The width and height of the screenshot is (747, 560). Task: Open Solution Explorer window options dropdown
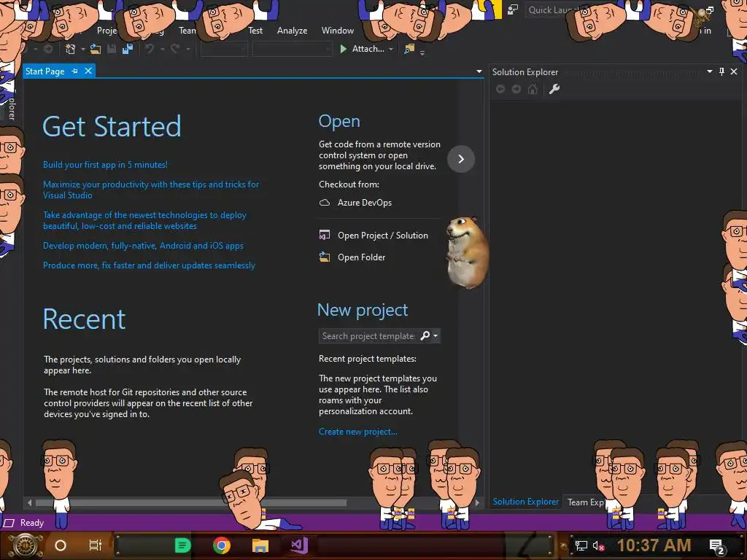[x=709, y=71]
